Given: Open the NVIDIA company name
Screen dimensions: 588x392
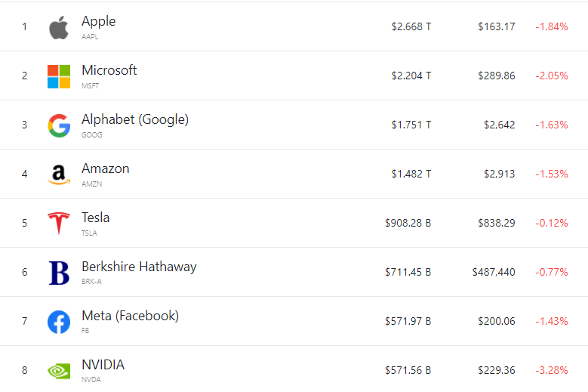Looking at the screenshot, I should (103, 365).
